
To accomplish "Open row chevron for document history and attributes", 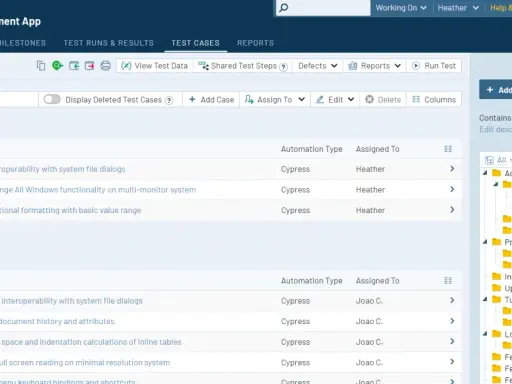I will (452, 321).
